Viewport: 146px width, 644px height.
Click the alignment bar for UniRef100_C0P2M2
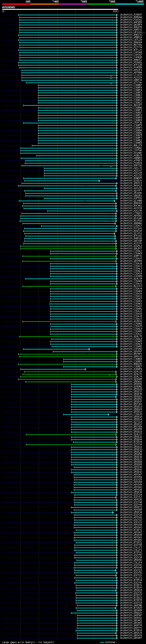click(57, 349)
